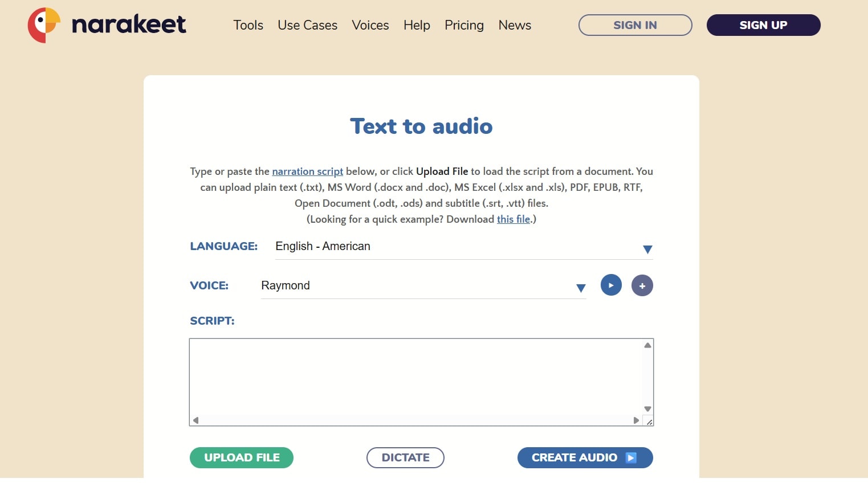Screen dimensions: 868x503
Task: Play a preview of the Raymond voice
Action: click(611, 285)
